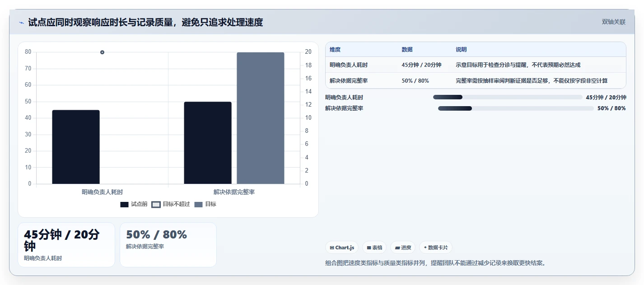Click table cell 45分钟 / 20分钟
This screenshot has height=285, width=644.
tap(421, 65)
